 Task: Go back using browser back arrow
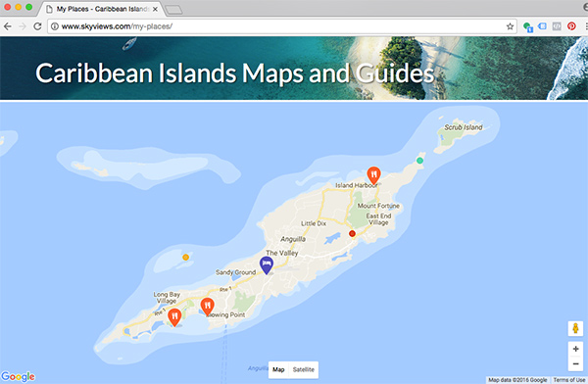pos(8,26)
